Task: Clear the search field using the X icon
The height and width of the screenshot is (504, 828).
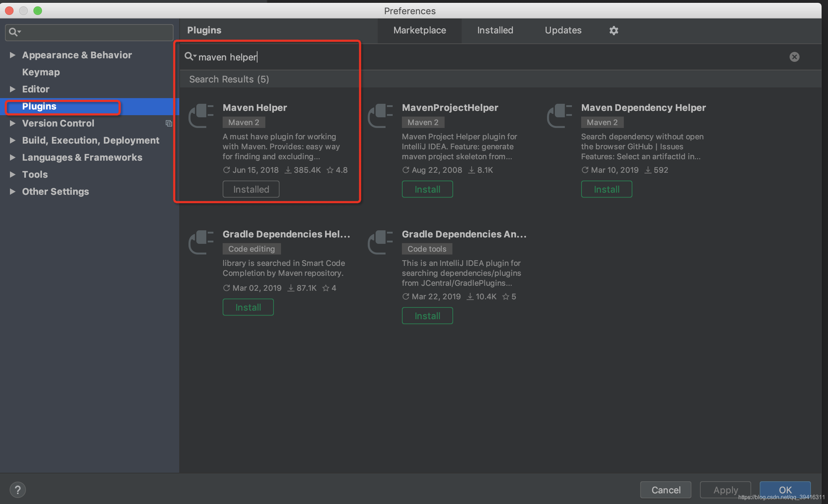Action: pos(795,57)
